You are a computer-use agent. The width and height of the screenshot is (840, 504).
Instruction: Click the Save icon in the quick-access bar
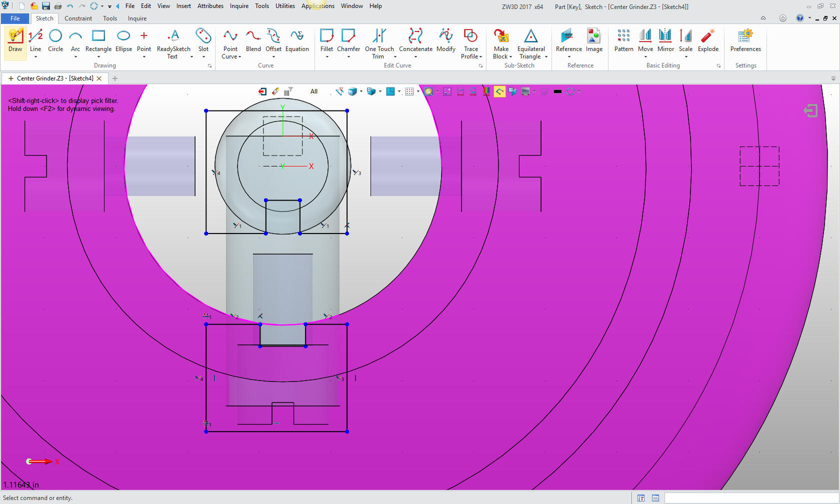pyautogui.click(x=46, y=6)
